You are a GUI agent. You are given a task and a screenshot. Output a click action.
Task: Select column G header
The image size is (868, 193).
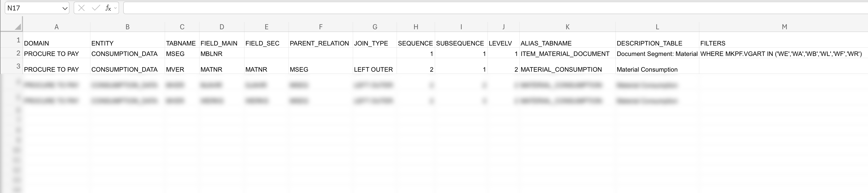tap(375, 27)
